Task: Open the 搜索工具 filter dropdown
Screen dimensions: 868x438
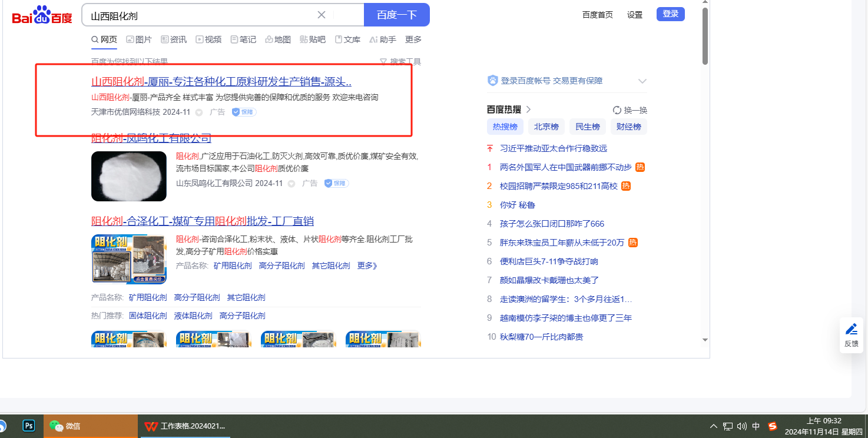Action: (x=400, y=62)
